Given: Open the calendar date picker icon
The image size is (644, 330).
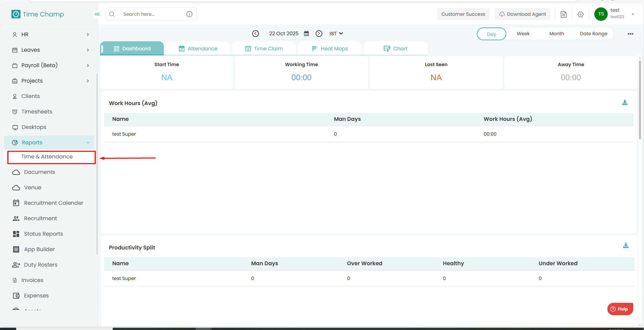Looking at the screenshot, I should [x=306, y=34].
